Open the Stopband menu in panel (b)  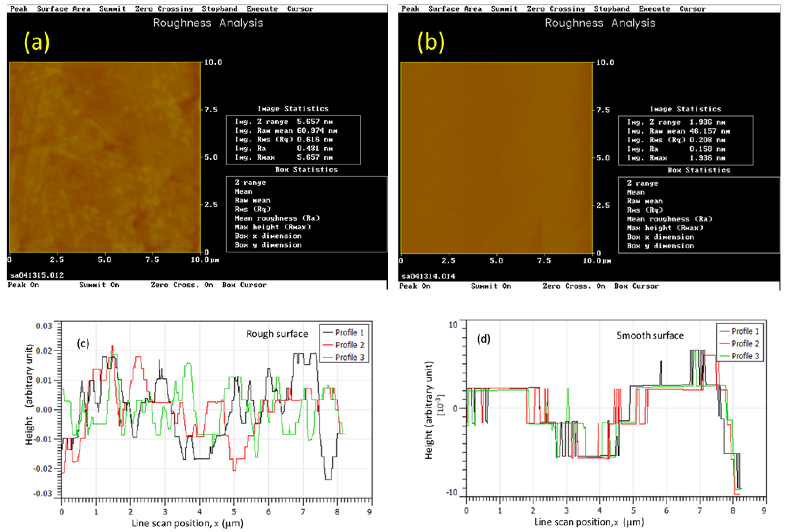pyautogui.click(x=612, y=9)
